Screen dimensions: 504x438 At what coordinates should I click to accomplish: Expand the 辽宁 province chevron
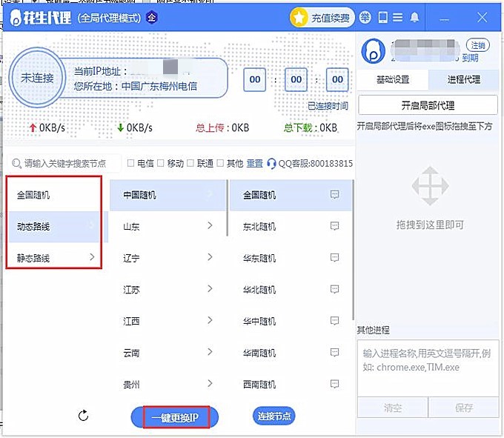pyautogui.click(x=210, y=256)
